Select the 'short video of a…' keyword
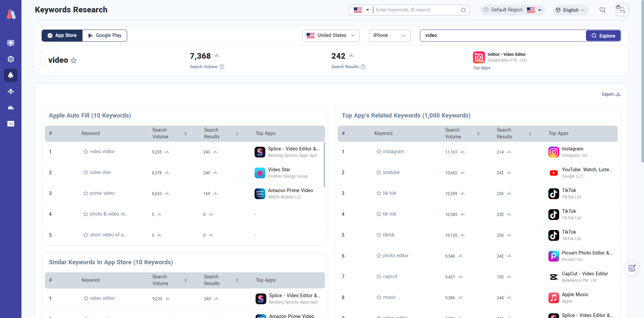The image size is (644, 318). pos(108,235)
